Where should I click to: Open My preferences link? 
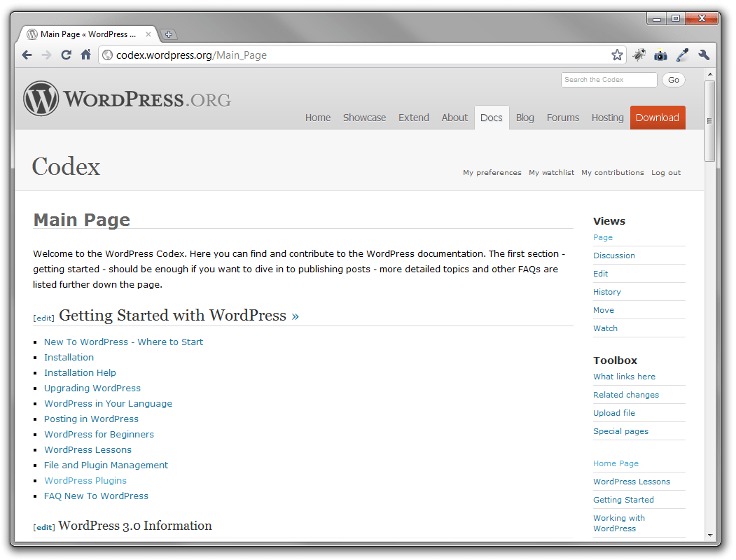[x=492, y=173]
